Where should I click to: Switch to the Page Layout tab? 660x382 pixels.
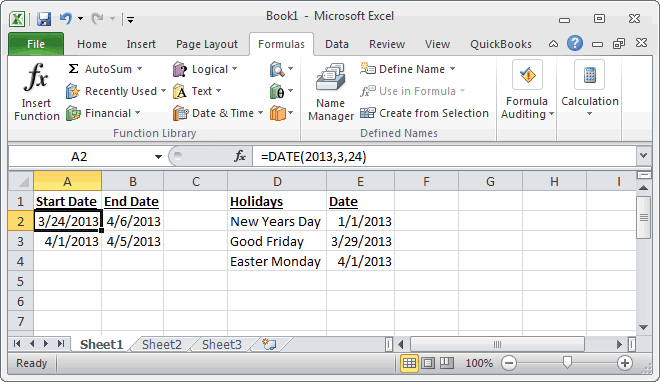(x=207, y=44)
